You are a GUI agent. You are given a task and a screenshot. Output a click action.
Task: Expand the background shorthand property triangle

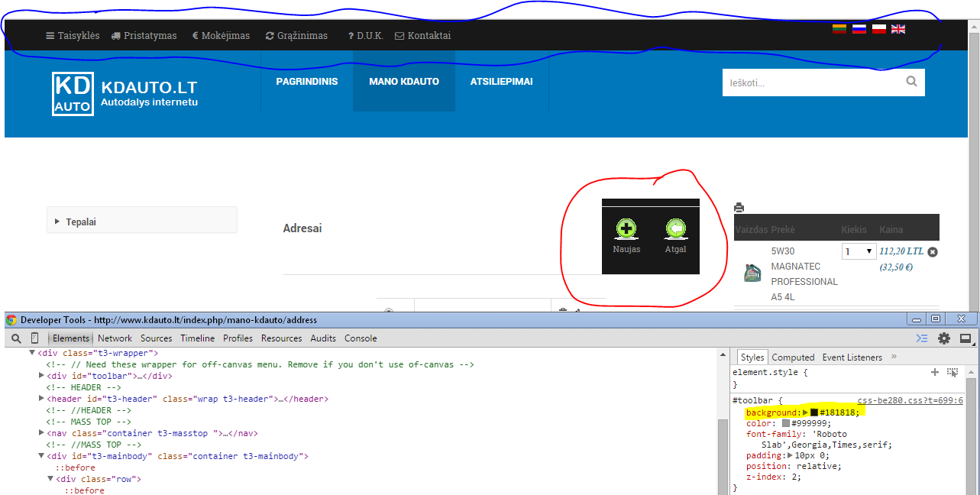(805, 412)
